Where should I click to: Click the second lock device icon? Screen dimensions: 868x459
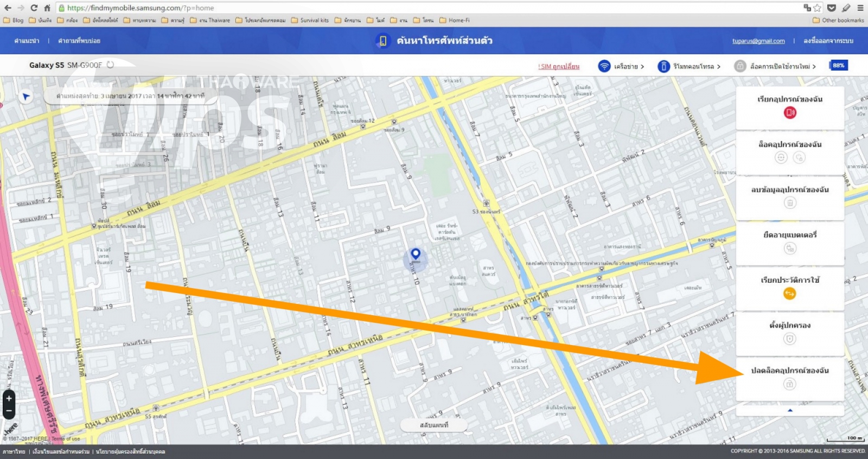799,158
